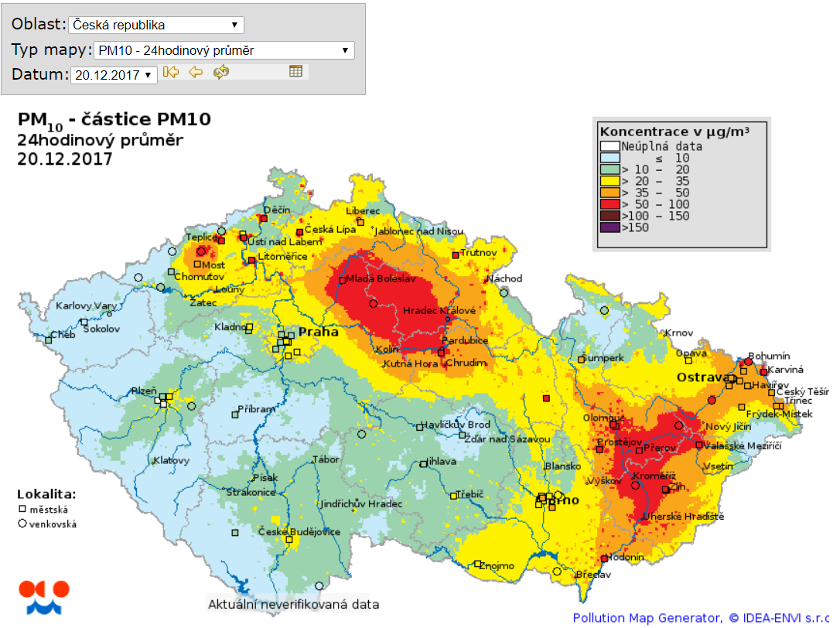Follow the Pollution Map Generator link
Viewport: 840px width, 628px height.
click(647, 618)
